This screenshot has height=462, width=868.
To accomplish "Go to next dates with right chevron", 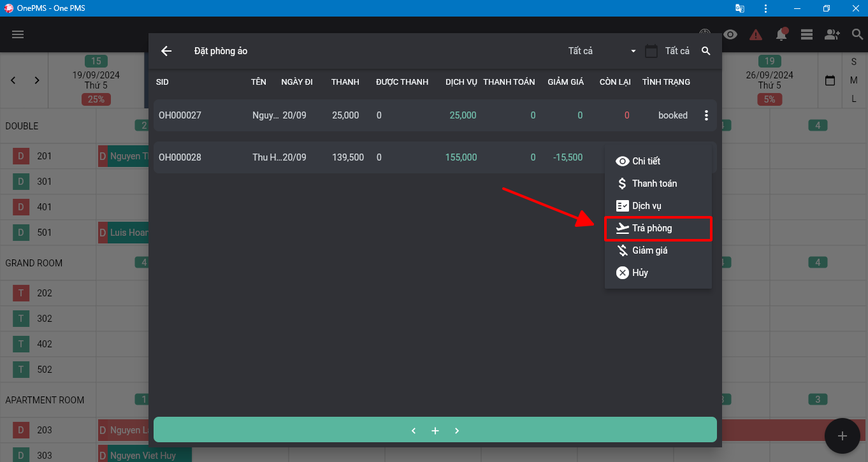I will click(x=37, y=80).
